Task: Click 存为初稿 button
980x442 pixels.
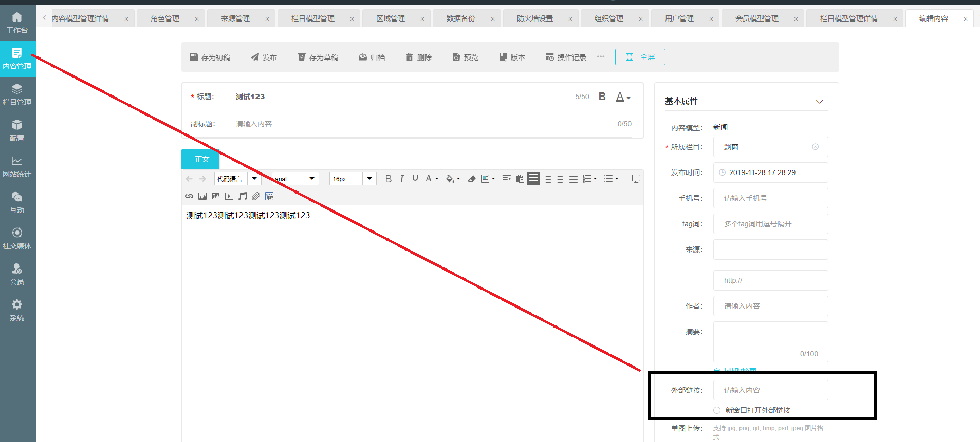Action: [x=210, y=57]
